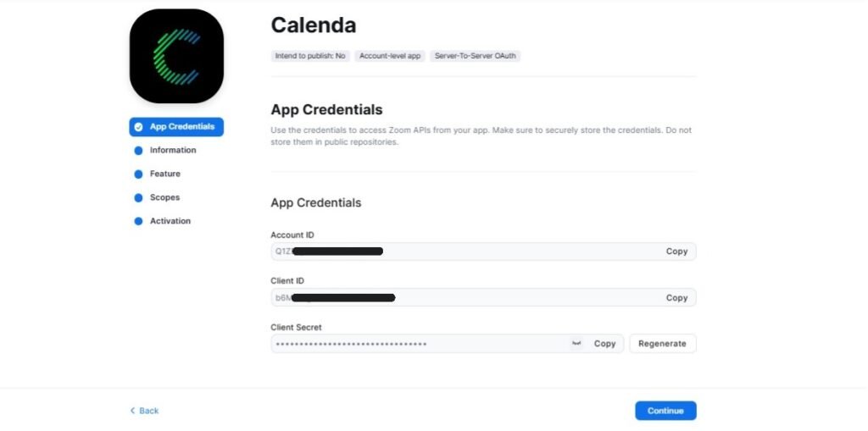
Task: Click the Calenda app title
Action: click(x=314, y=25)
